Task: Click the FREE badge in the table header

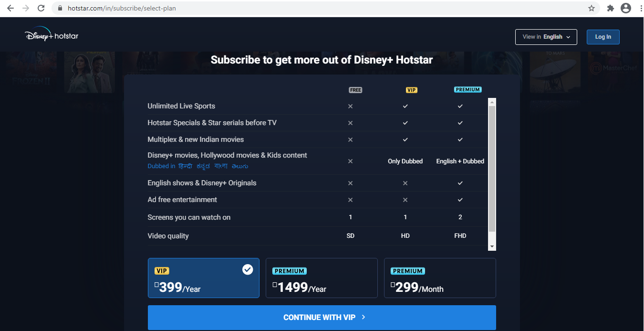Action: (355, 90)
